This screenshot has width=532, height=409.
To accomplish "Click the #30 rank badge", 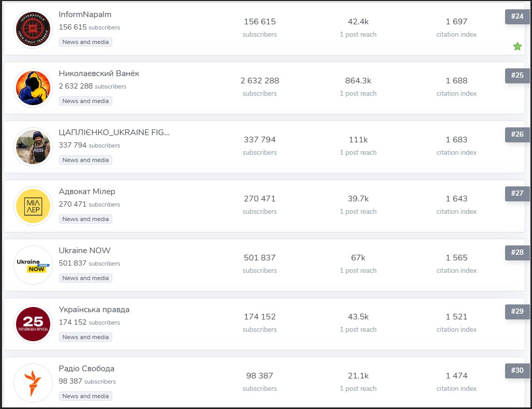I will coord(517,371).
